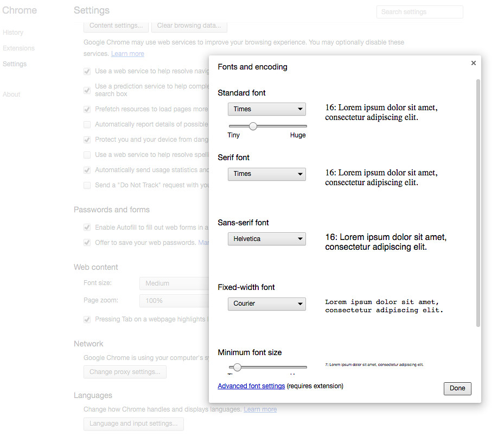Toggle the Enable Autofill checkbox

[87, 228]
